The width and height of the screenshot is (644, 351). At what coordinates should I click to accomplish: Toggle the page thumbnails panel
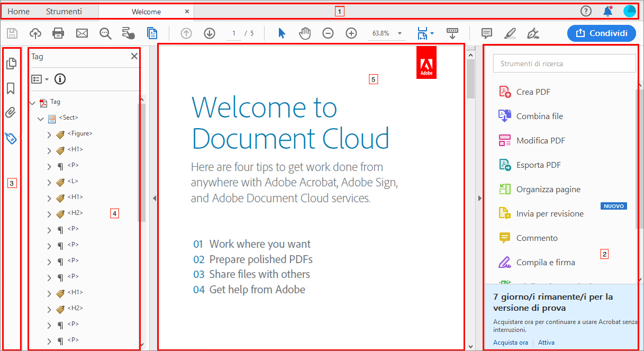[11, 64]
